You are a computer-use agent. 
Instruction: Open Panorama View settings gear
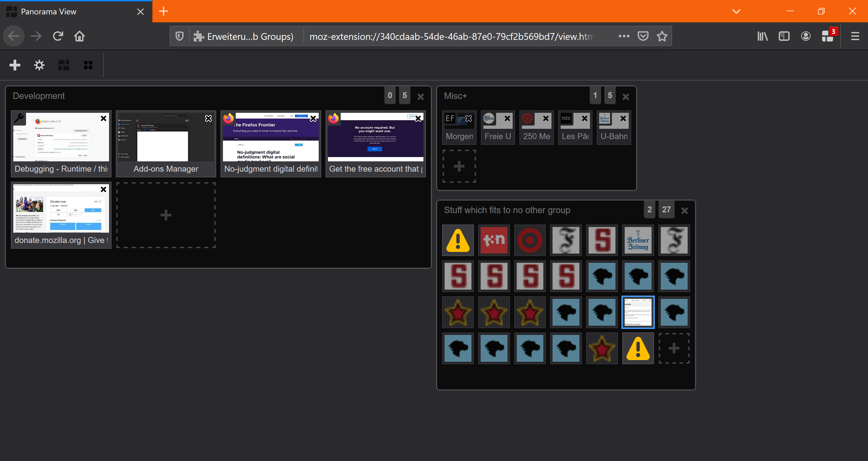pos(39,65)
